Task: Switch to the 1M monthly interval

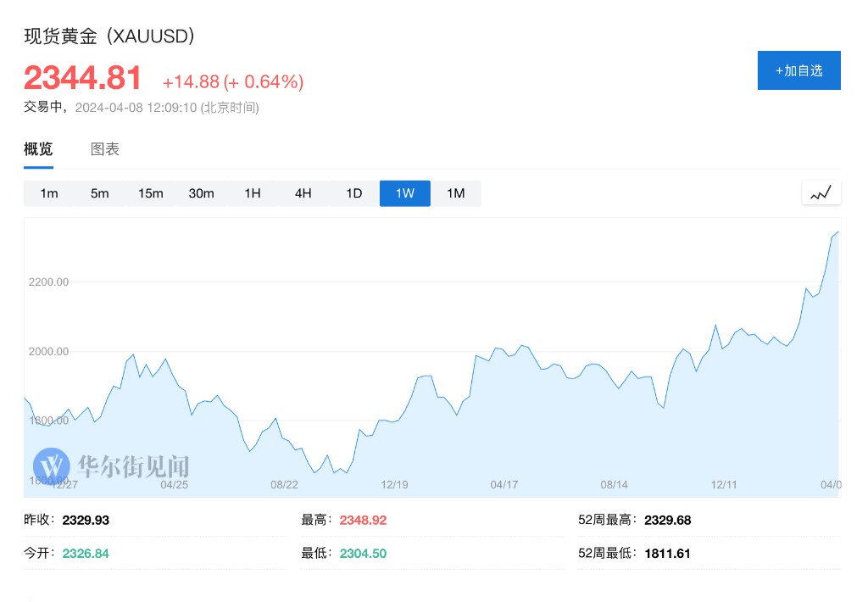Action: [456, 193]
